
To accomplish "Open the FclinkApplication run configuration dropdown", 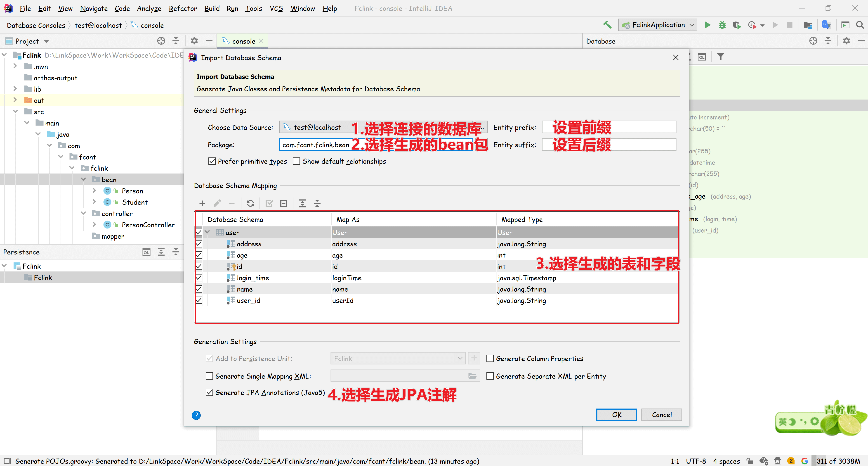I will [658, 25].
